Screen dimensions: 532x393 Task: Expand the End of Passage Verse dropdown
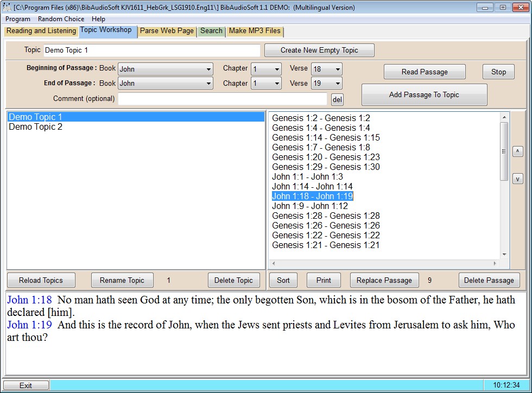[x=326, y=84]
